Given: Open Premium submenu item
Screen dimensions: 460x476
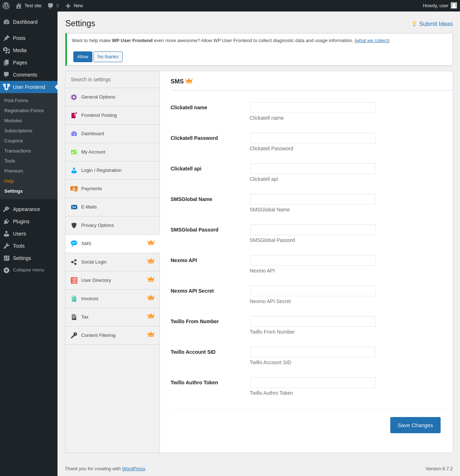Looking at the screenshot, I should click(14, 171).
